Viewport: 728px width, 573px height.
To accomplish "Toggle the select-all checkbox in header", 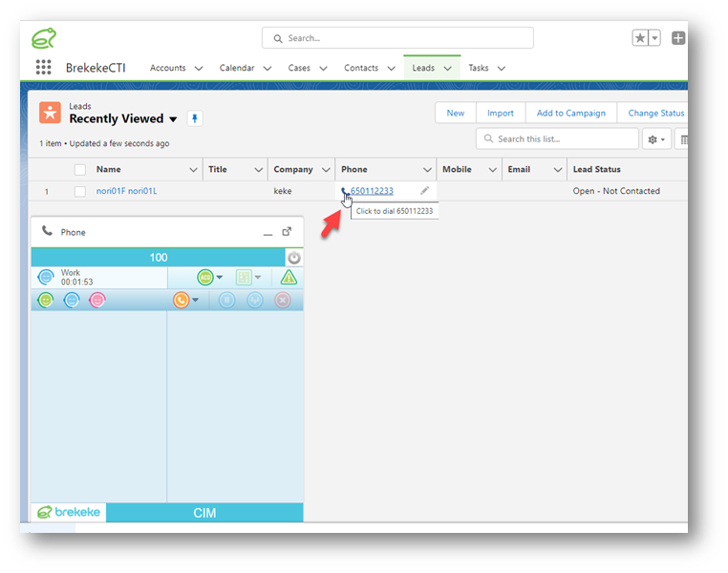I will tap(80, 170).
